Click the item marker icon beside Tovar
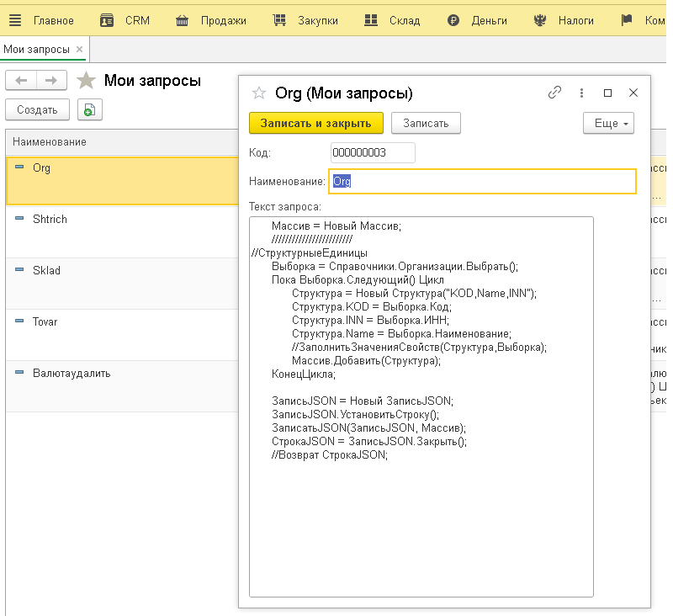The width and height of the screenshot is (673, 616). (x=19, y=321)
